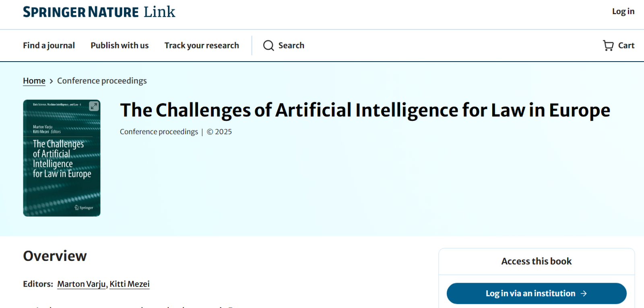Open Track your research menu

202,45
